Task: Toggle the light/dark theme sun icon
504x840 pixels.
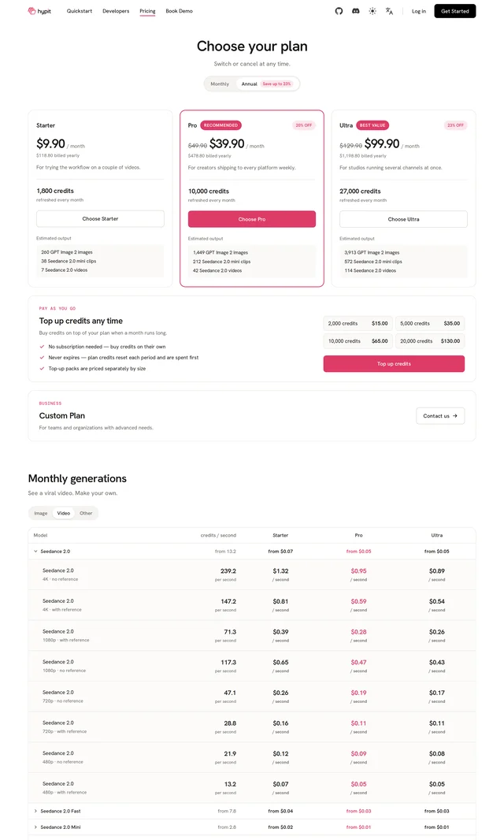Action: click(x=372, y=11)
